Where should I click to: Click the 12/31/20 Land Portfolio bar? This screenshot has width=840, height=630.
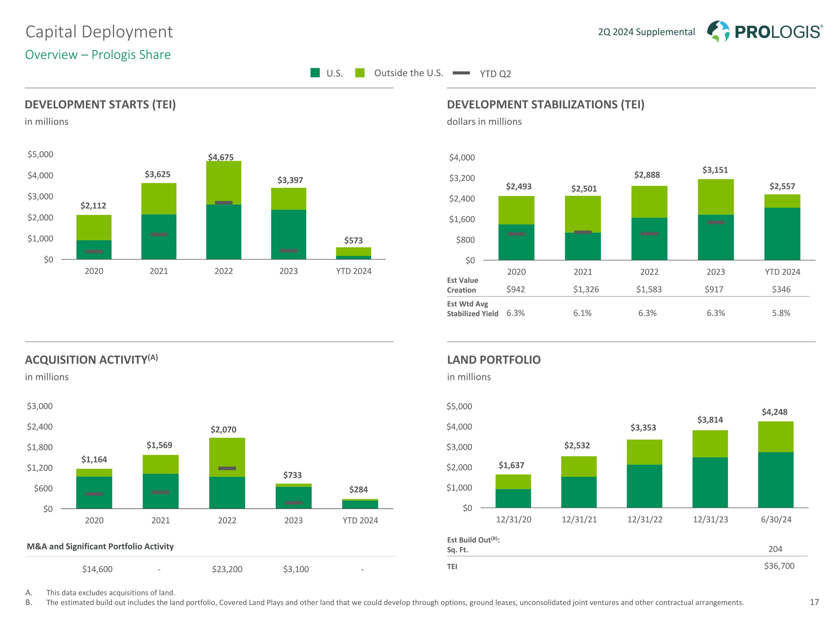[513, 492]
